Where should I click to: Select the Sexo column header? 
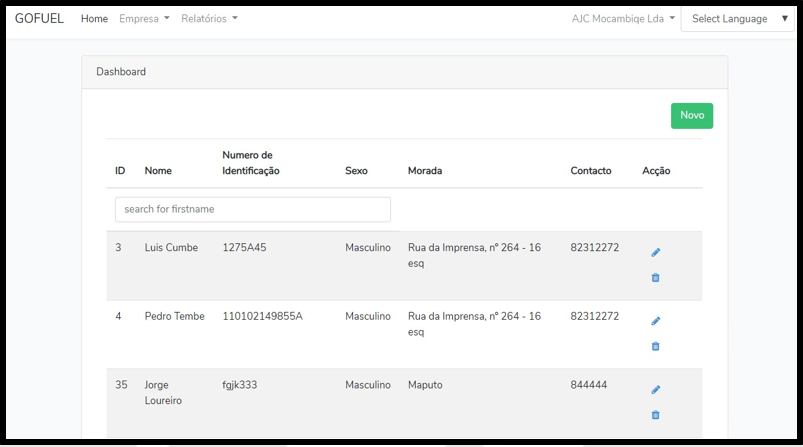pyautogui.click(x=356, y=171)
